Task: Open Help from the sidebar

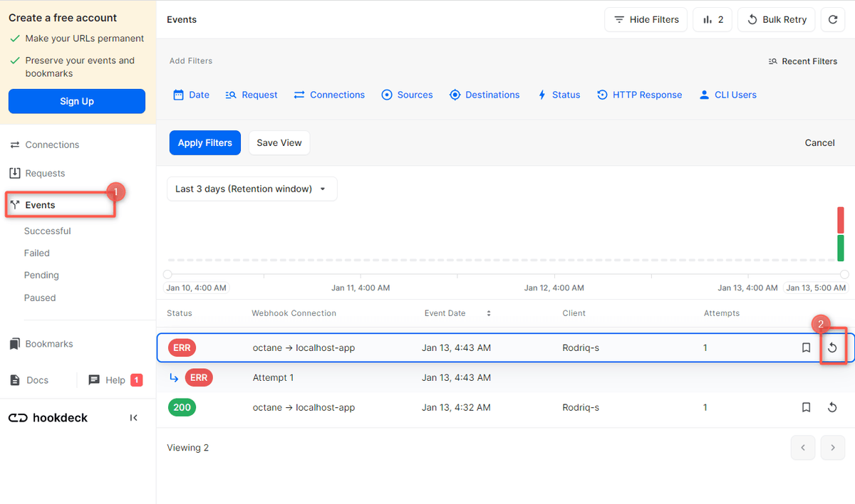Action: tap(115, 380)
